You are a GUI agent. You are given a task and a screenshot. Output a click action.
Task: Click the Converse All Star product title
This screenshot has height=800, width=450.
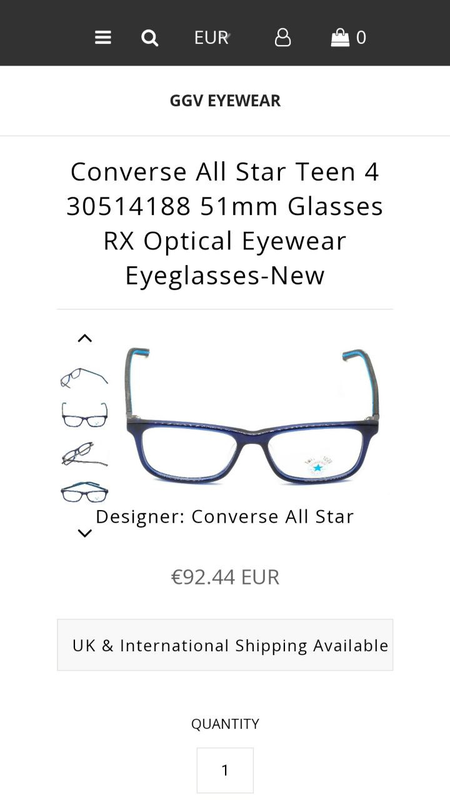pyautogui.click(x=225, y=223)
